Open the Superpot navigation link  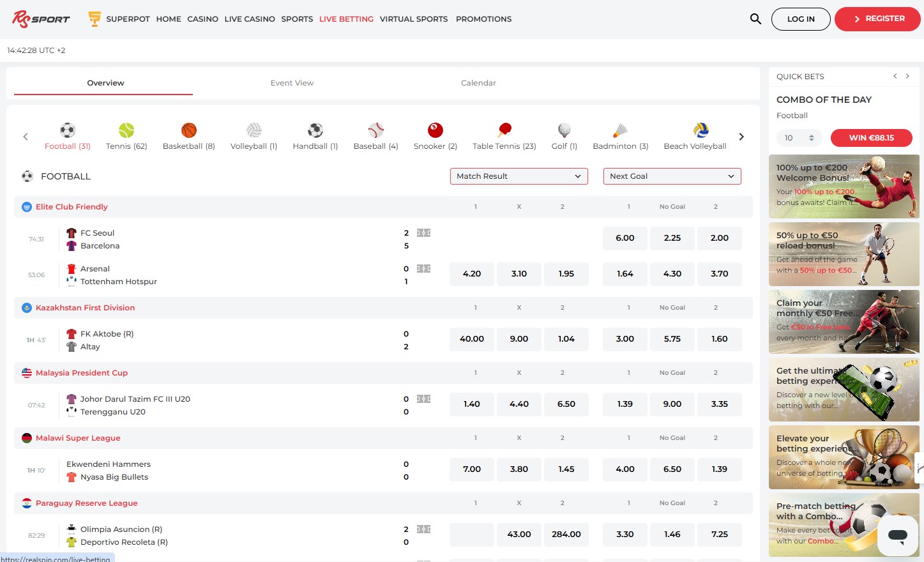click(128, 19)
